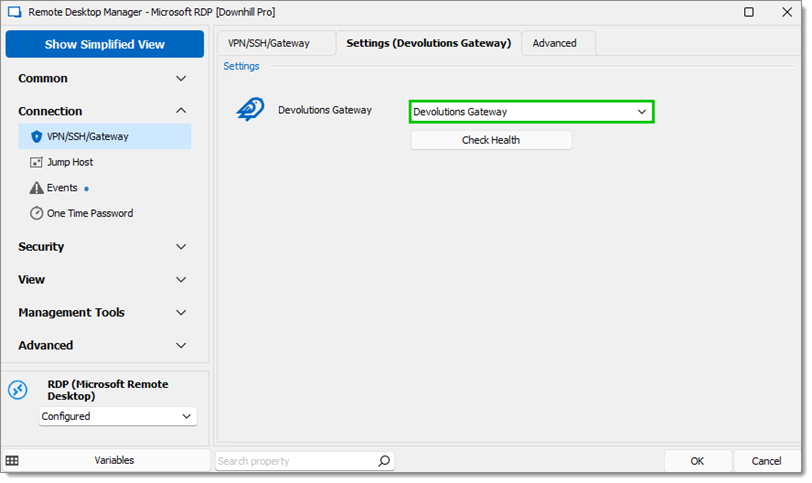Click the Check Health button
The image size is (812, 483).
pyautogui.click(x=491, y=140)
